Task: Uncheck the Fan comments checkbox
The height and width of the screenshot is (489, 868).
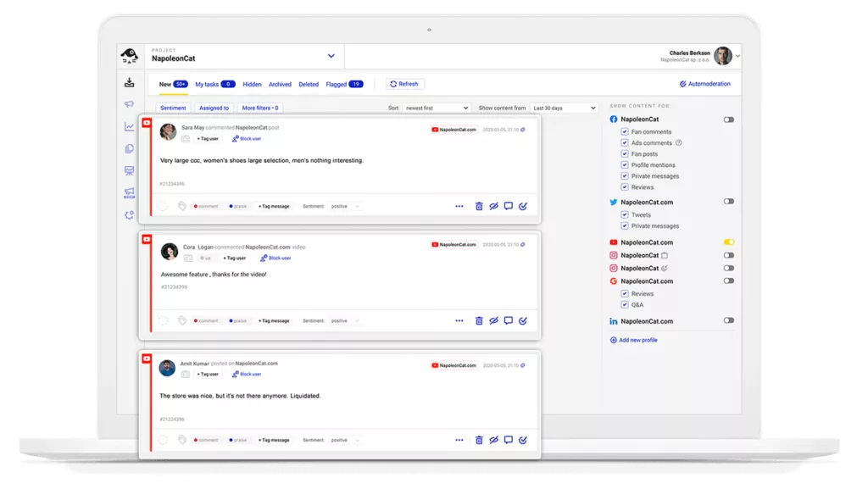Action: (625, 132)
